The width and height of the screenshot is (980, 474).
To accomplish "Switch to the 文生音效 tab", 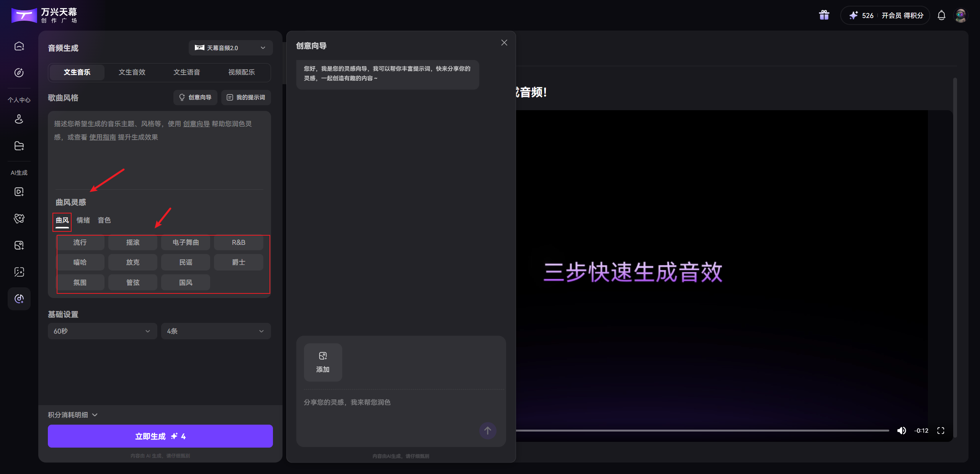I will [x=132, y=72].
